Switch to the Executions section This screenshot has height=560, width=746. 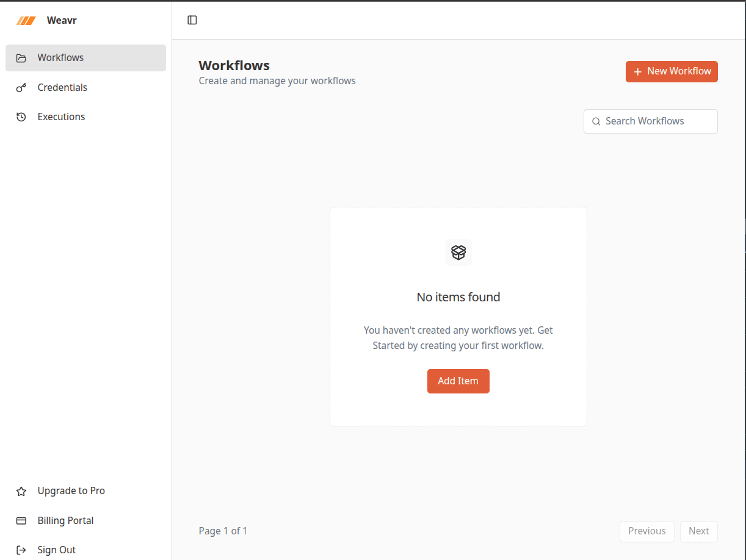pyautogui.click(x=62, y=117)
